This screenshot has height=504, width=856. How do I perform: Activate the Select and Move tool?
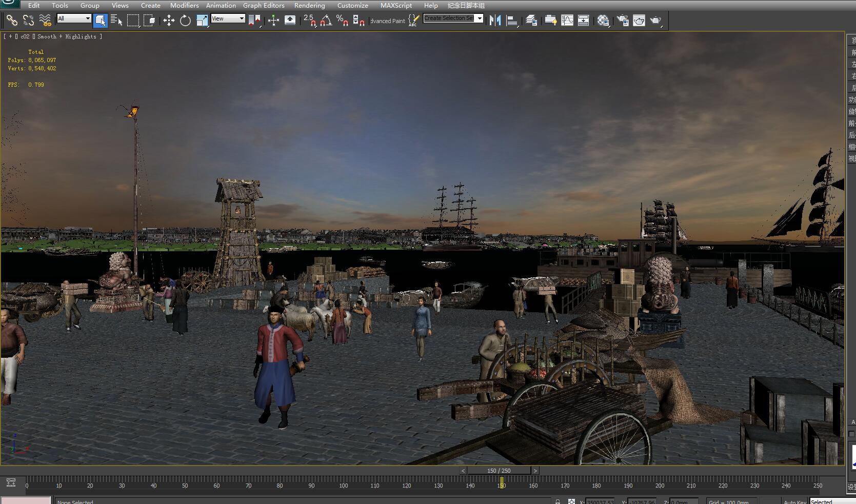(x=169, y=21)
